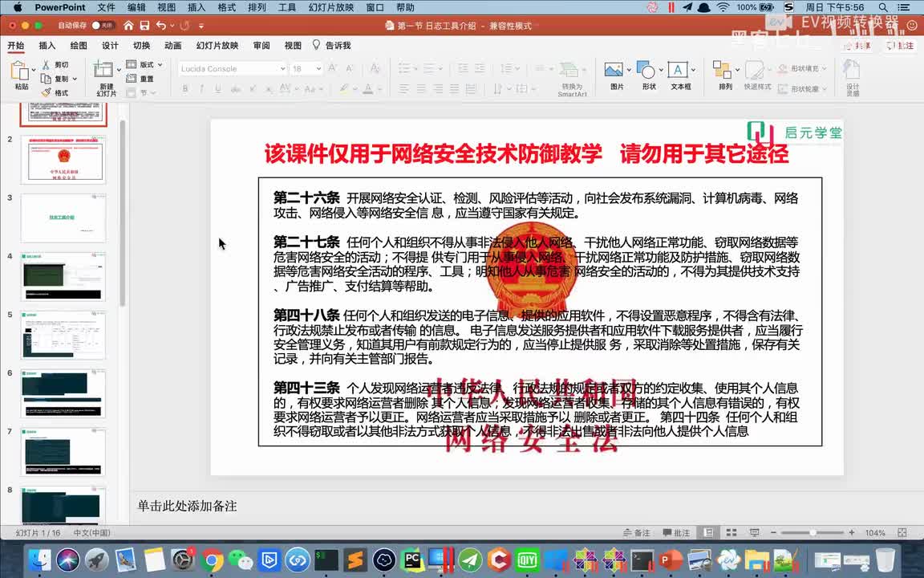Click the New Slide (新建幻灯片) icon
The height and width of the screenshot is (578, 924).
pyautogui.click(x=103, y=70)
